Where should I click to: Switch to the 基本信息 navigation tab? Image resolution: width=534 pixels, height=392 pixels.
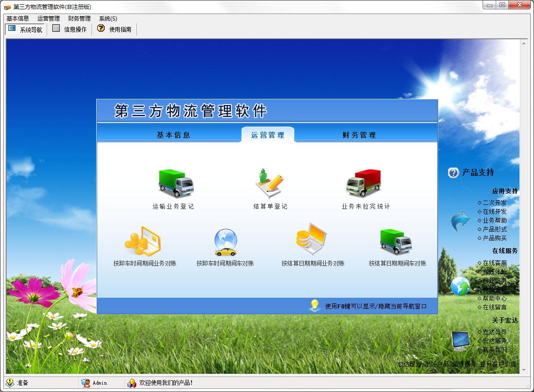tap(173, 135)
